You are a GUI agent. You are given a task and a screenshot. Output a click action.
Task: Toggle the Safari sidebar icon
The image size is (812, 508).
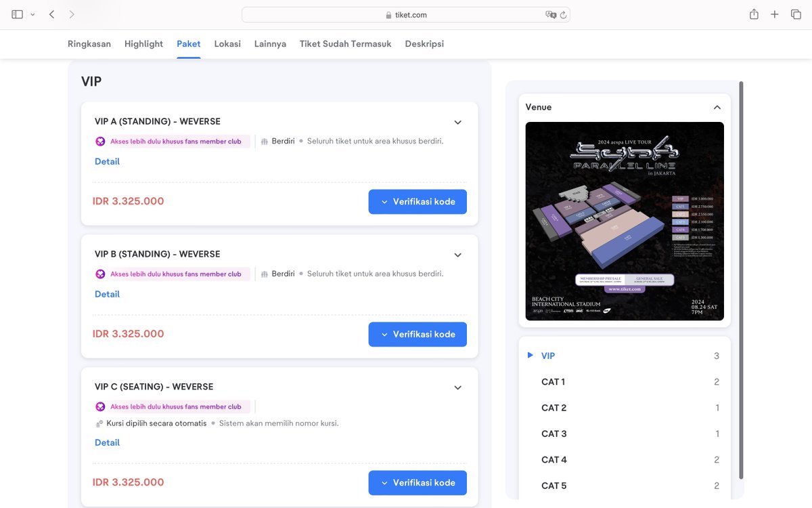18,14
